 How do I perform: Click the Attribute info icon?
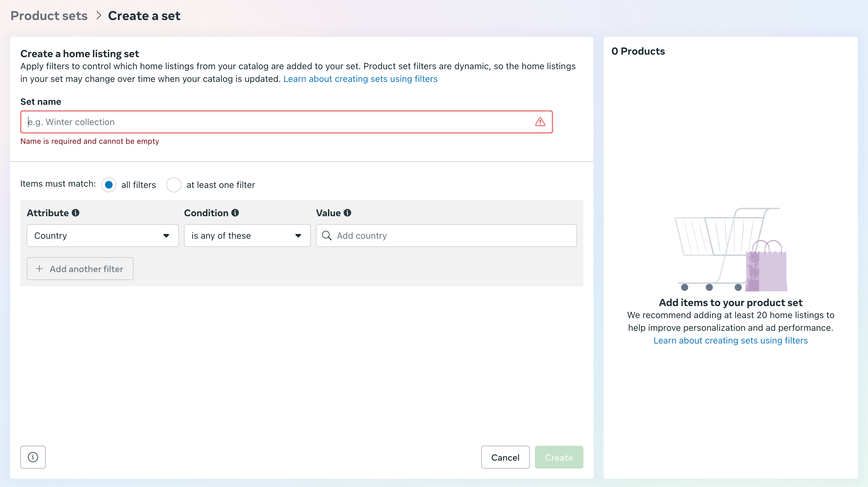point(76,213)
